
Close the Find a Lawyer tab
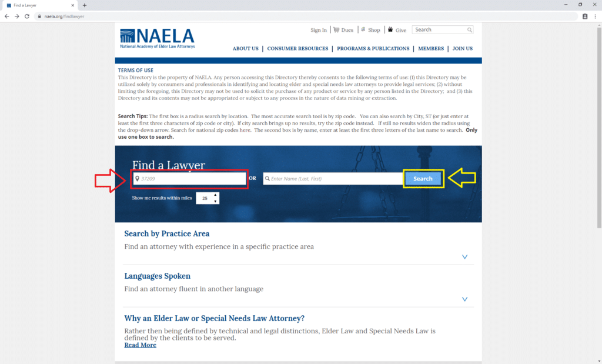72,5
